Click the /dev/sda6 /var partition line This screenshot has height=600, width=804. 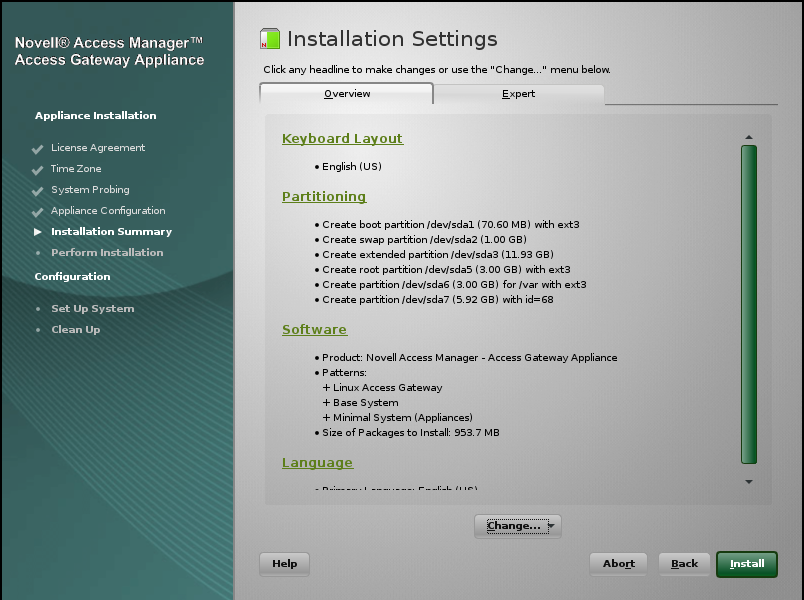click(454, 285)
